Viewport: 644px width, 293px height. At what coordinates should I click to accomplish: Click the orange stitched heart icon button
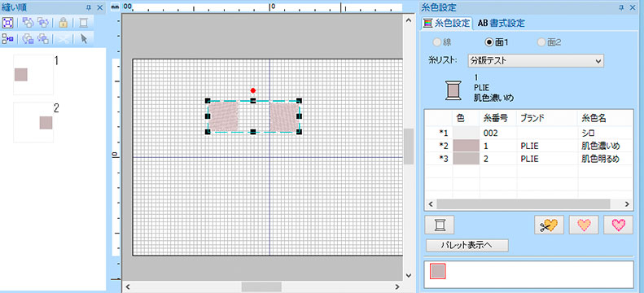584,225
